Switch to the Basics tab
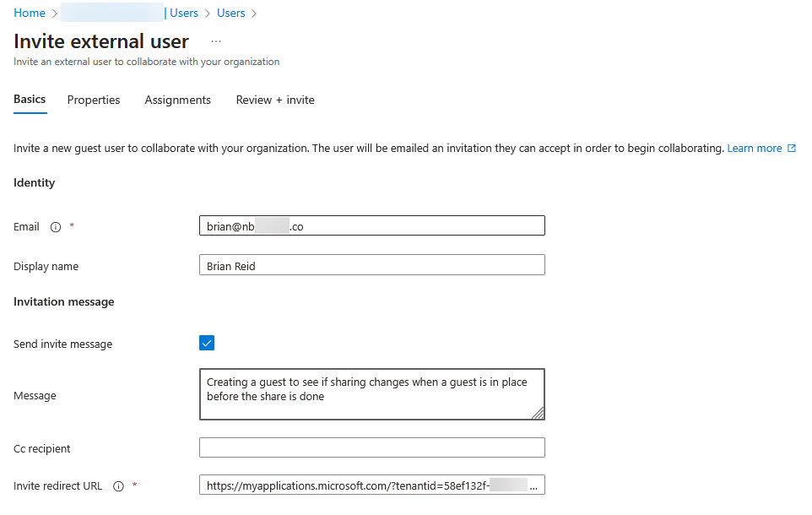 (30, 100)
